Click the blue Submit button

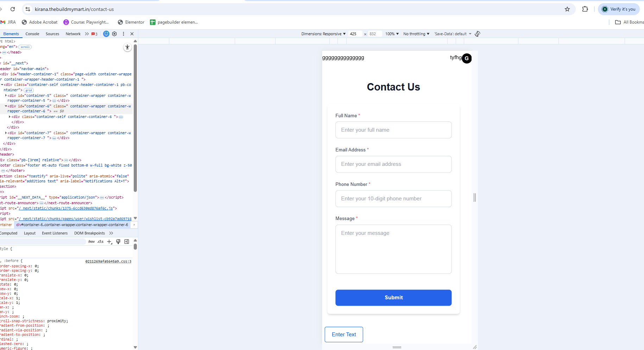click(393, 298)
